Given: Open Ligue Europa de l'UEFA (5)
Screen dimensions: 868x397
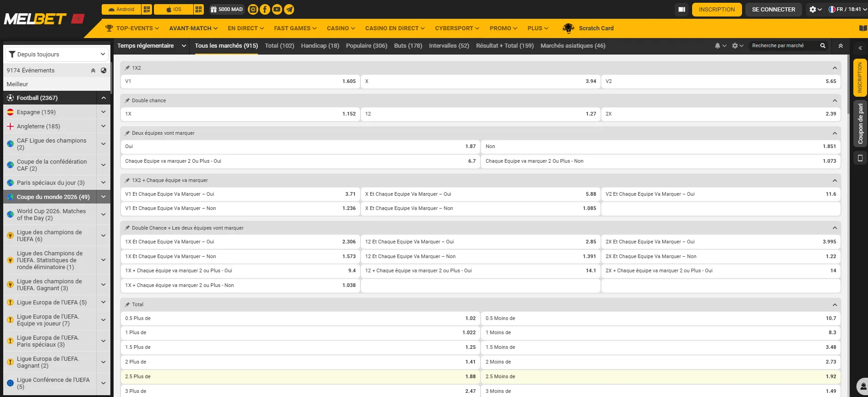Looking at the screenshot, I should click(x=49, y=302).
